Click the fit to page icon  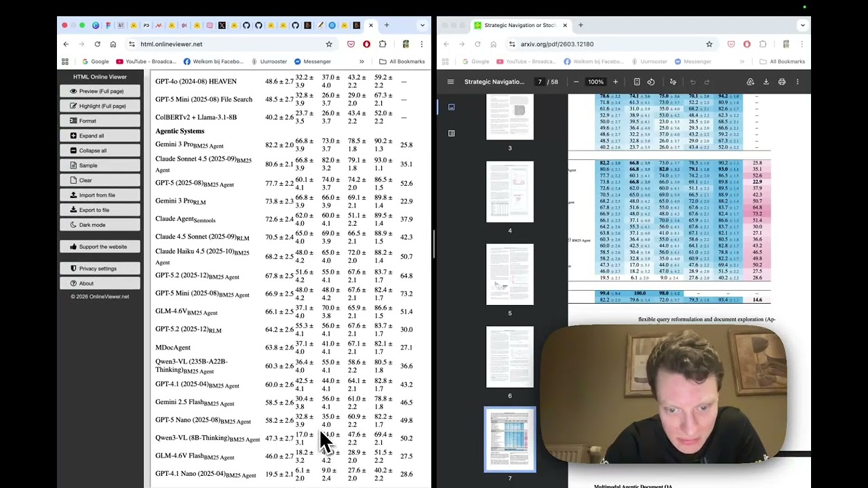(x=637, y=82)
